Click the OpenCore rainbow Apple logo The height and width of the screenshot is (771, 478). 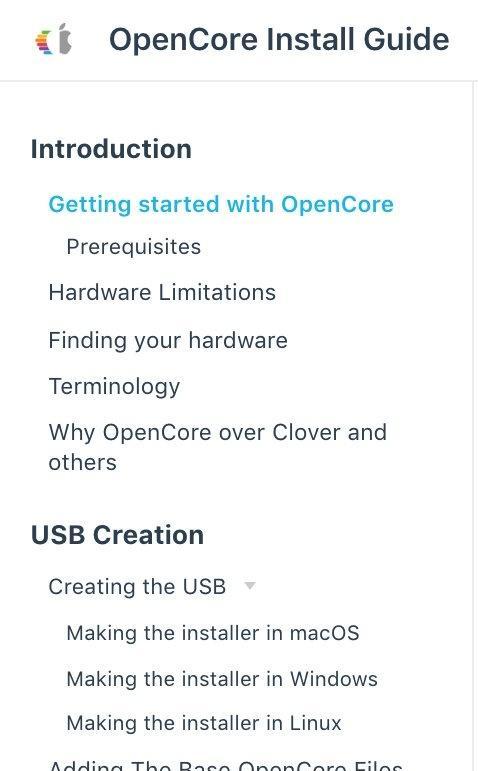[x=54, y=39]
